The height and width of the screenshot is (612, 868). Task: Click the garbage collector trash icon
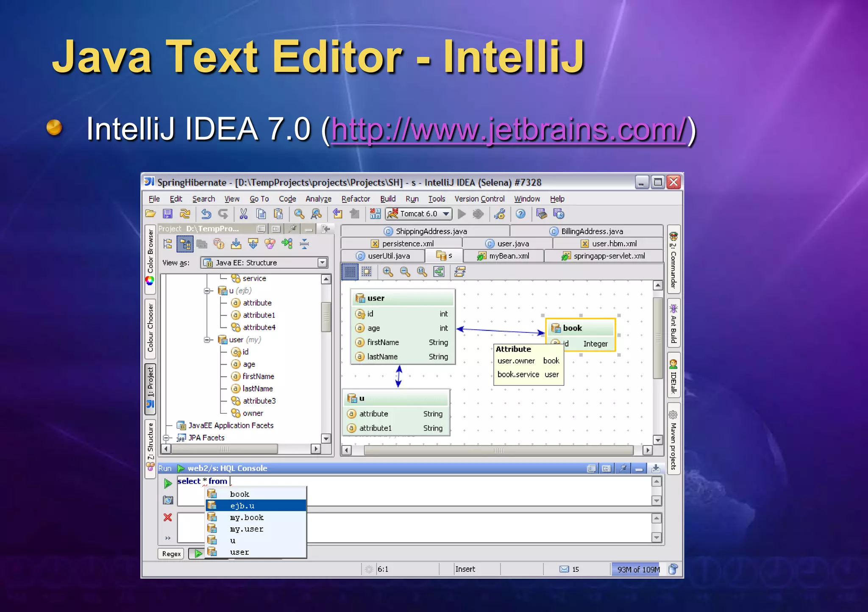tap(673, 569)
